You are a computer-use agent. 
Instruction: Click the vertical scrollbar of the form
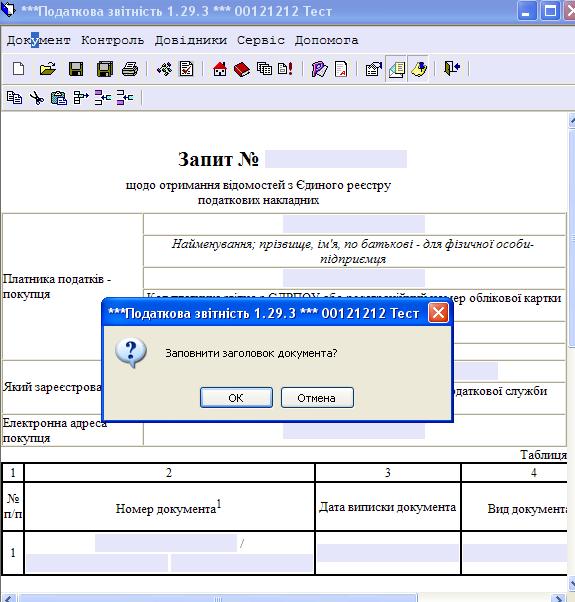tap(571, 238)
